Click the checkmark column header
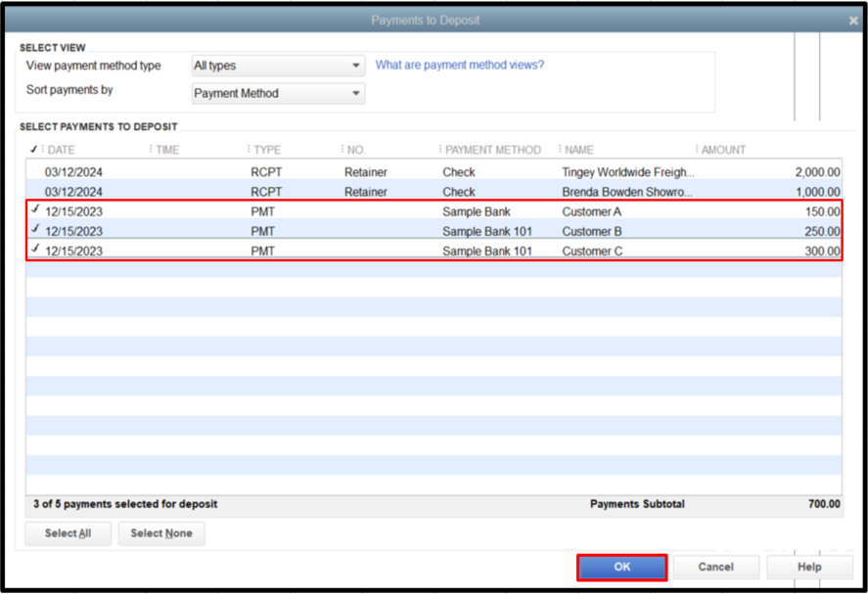The height and width of the screenshot is (594, 868). pyautogui.click(x=34, y=150)
